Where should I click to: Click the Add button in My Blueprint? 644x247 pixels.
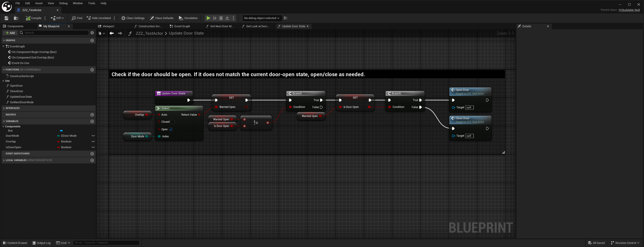[10, 33]
